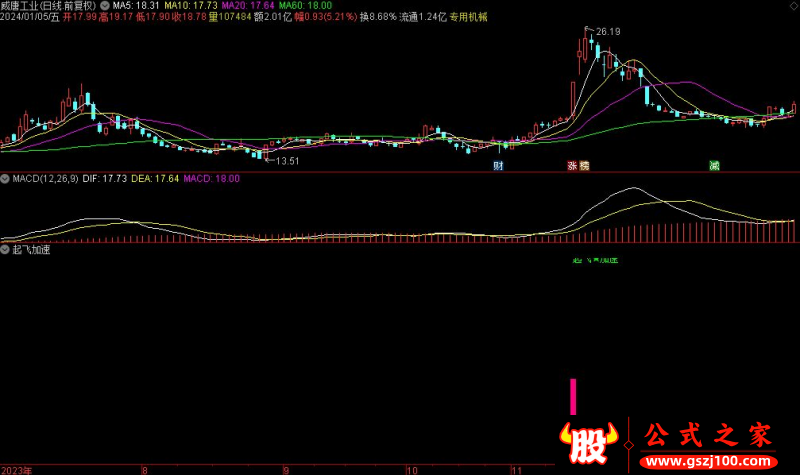Click the close price 收18.78
This screenshot has width=800, height=475.
[189, 17]
